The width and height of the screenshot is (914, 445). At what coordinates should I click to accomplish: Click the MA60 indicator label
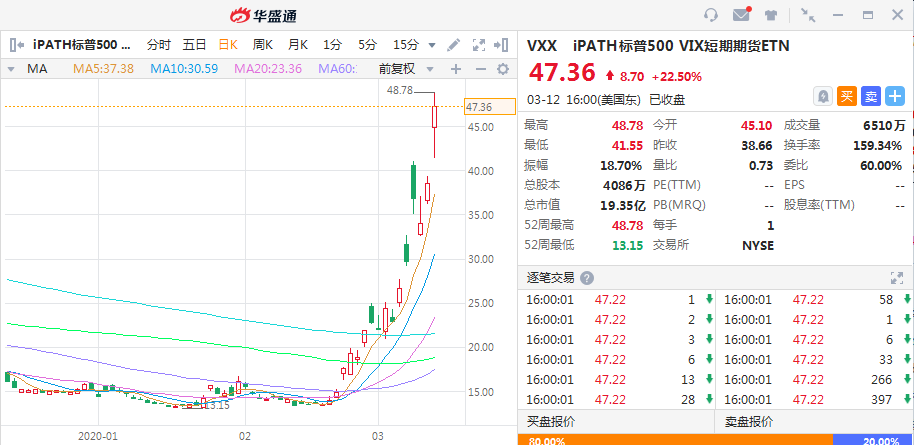(338, 69)
